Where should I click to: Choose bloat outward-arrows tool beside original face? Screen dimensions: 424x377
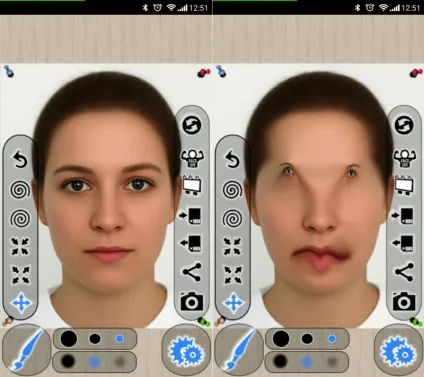click(x=20, y=275)
